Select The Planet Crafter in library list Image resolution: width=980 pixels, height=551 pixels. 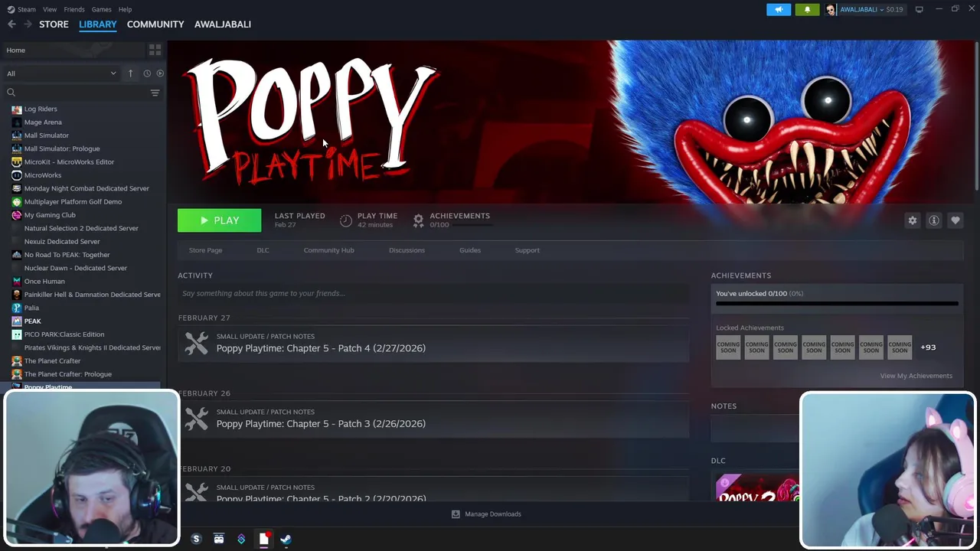[x=52, y=361]
